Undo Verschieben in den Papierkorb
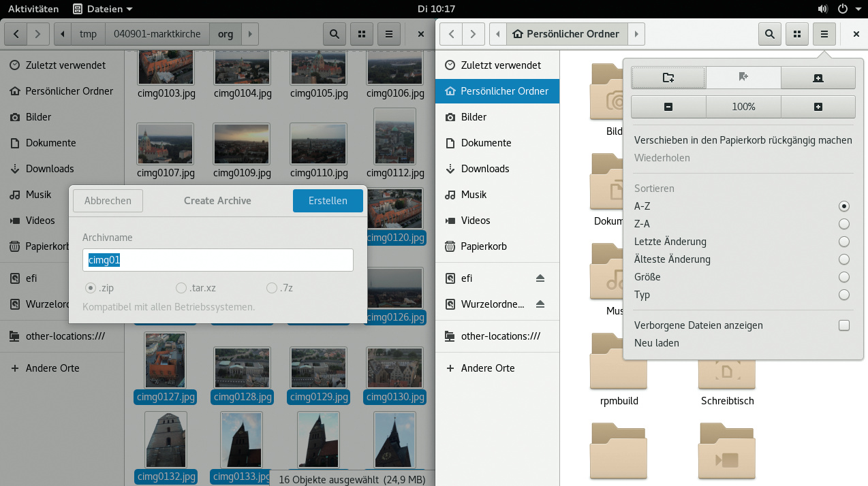Viewport: 868px width, 486px height. point(743,140)
